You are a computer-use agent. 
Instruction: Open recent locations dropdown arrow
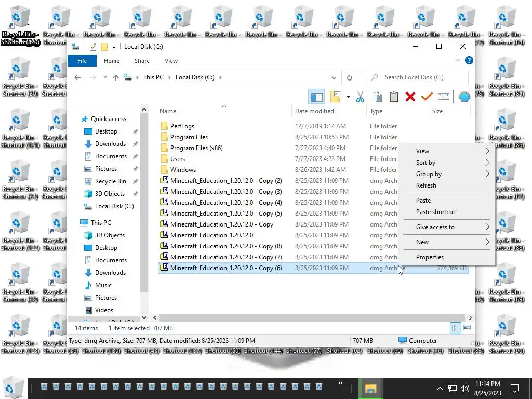pos(105,77)
